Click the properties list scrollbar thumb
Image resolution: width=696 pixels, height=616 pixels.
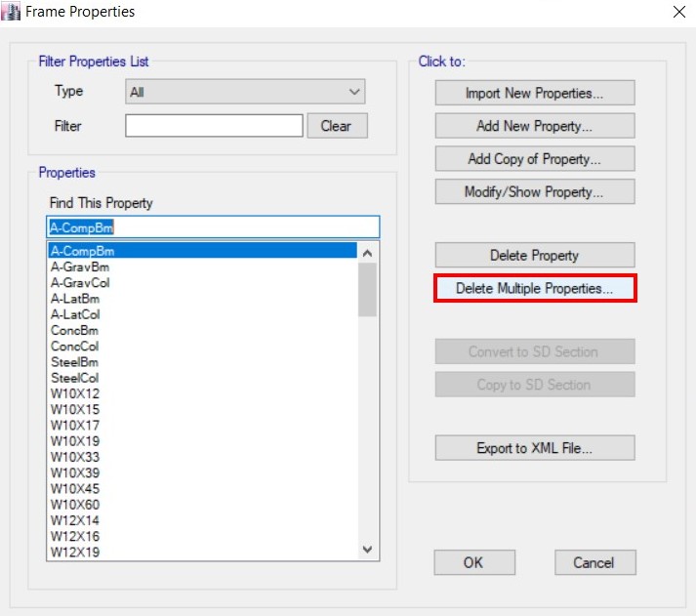368,290
